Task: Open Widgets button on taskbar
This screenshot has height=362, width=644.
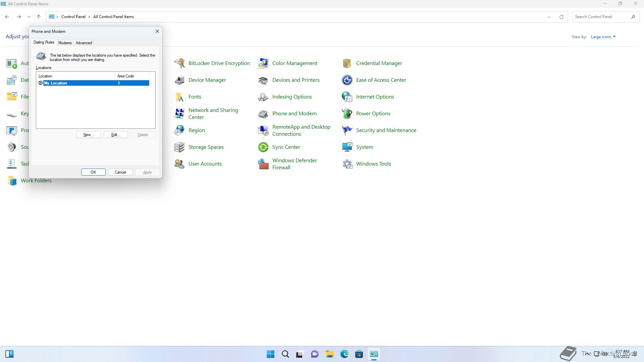Action: [x=9, y=354]
